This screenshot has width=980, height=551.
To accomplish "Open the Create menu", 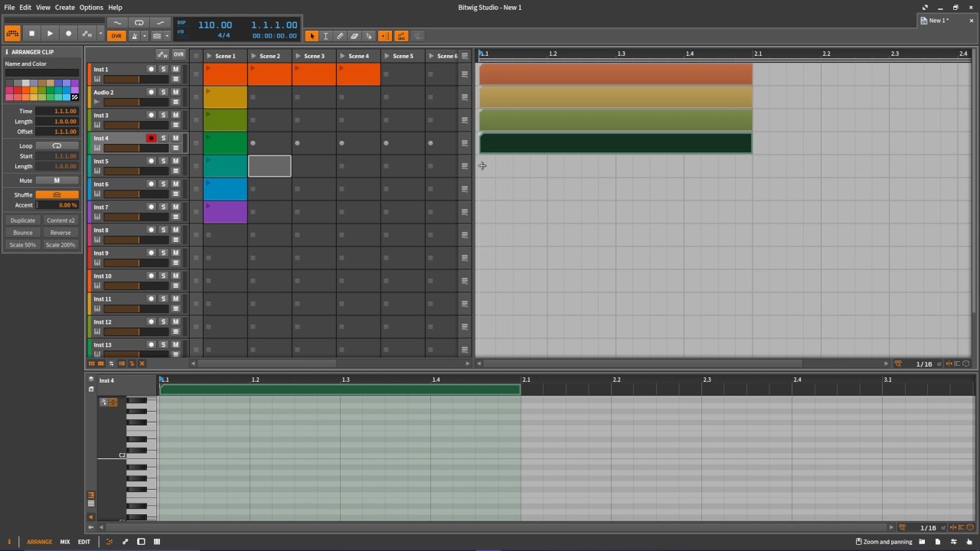I will (x=65, y=7).
